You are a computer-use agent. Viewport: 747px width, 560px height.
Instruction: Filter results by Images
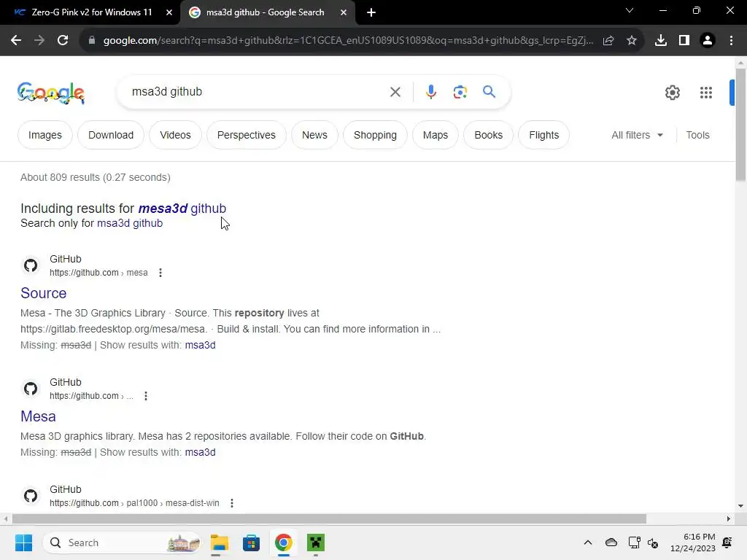pyautogui.click(x=45, y=135)
